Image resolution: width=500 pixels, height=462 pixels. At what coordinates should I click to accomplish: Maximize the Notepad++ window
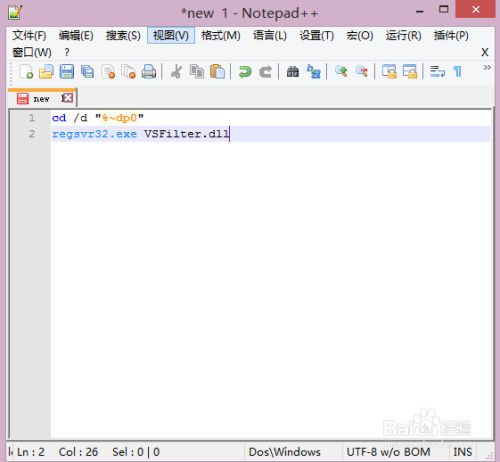(444, 9)
